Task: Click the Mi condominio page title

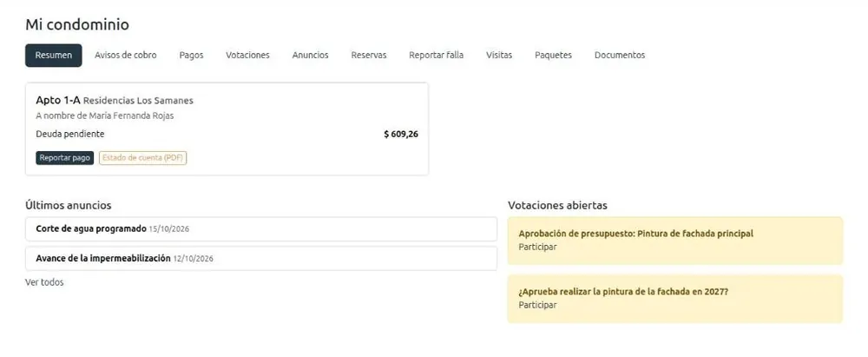Action: pyautogui.click(x=77, y=25)
